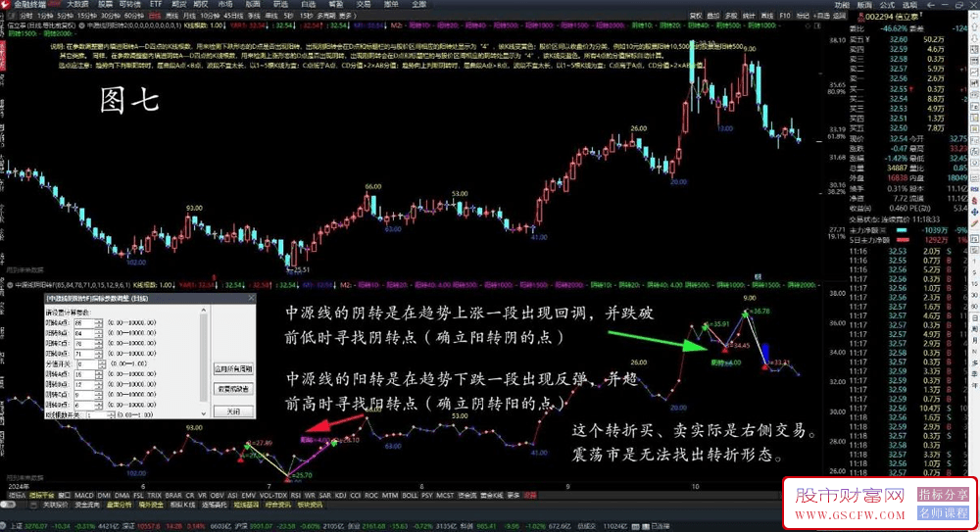
Task: Select the VOL-TDX indicator tab
Action: point(273,495)
